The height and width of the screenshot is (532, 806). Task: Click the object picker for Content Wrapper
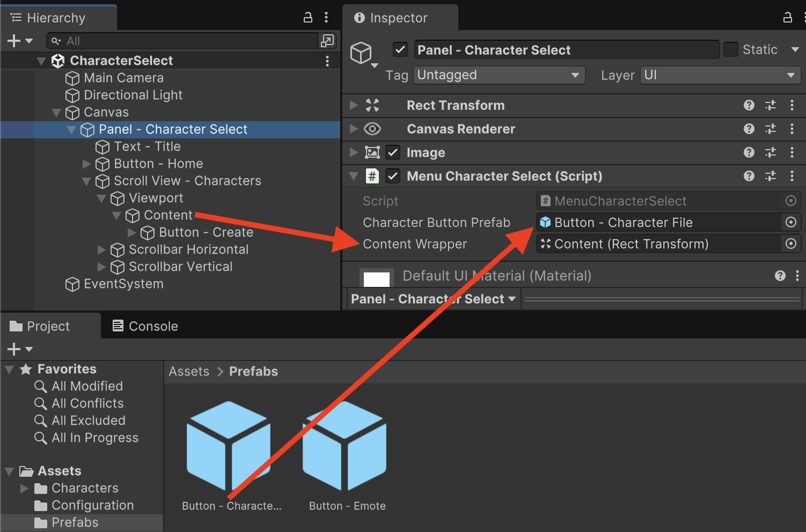tap(790, 243)
